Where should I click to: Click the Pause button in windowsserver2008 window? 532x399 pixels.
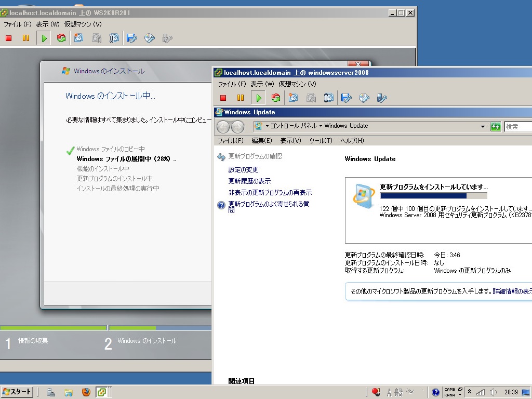pos(240,98)
